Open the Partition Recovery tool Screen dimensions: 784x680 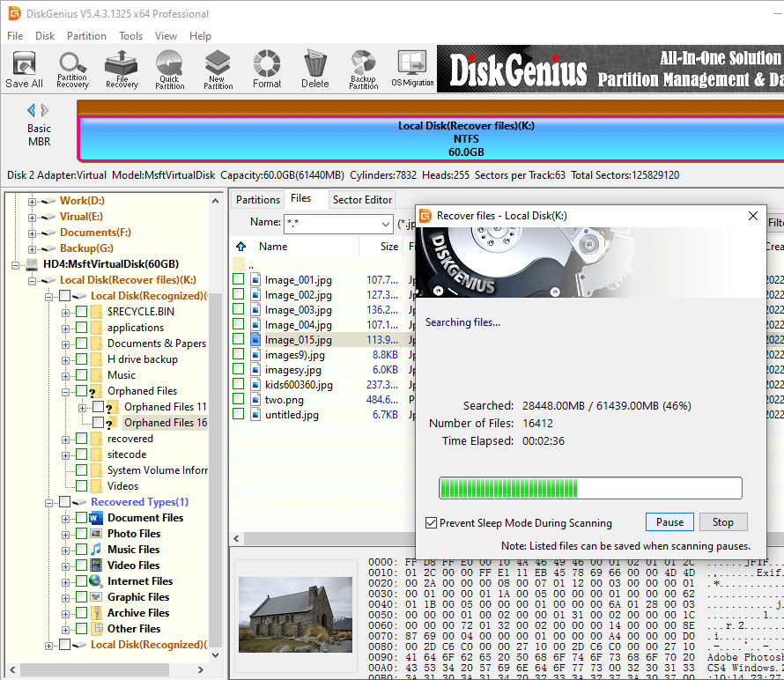[72, 69]
